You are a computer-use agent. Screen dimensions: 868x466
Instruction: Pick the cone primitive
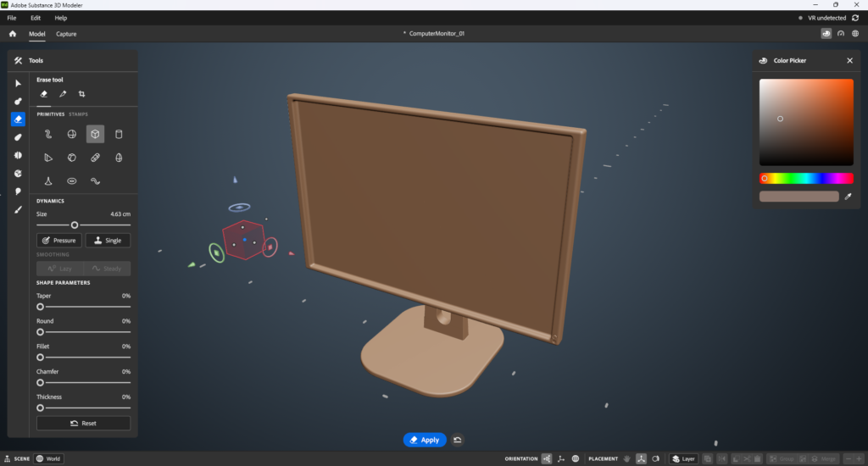click(48, 181)
